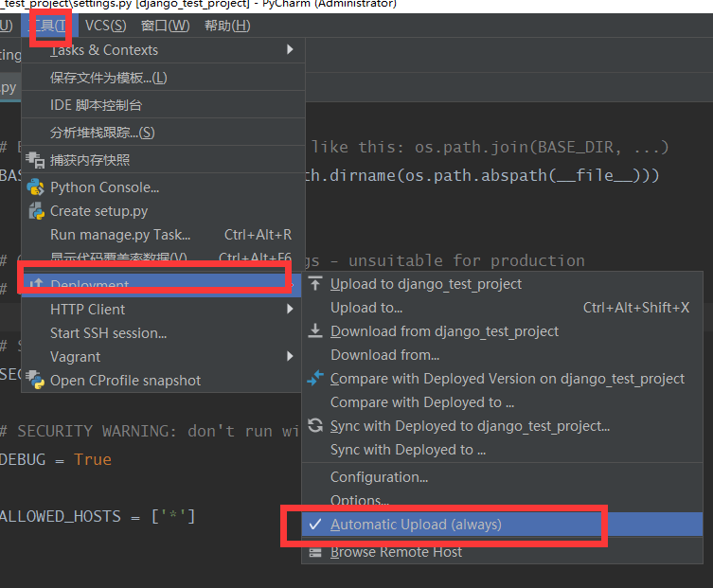Select Start SSH session... entry
Screen dimensions: 713x588
pyautogui.click(x=108, y=333)
